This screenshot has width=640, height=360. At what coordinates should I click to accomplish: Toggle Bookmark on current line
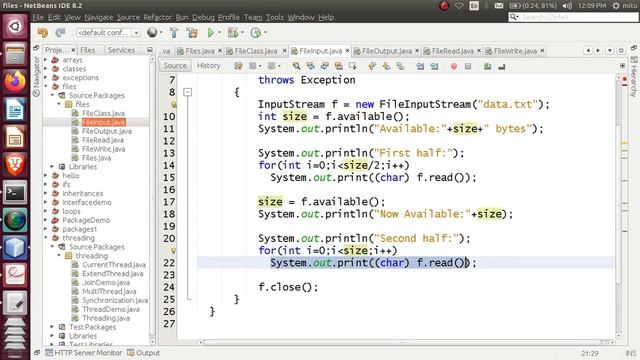(x=400, y=66)
